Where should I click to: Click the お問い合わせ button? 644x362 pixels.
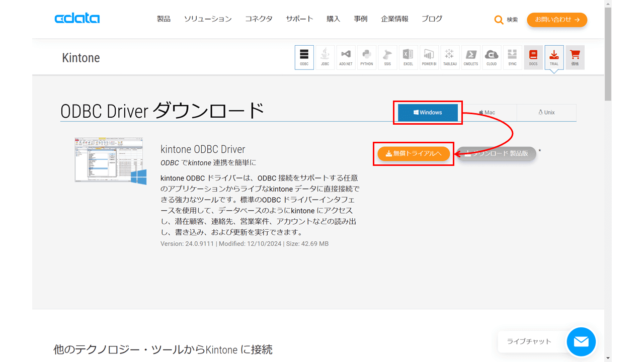pyautogui.click(x=557, y=20)
